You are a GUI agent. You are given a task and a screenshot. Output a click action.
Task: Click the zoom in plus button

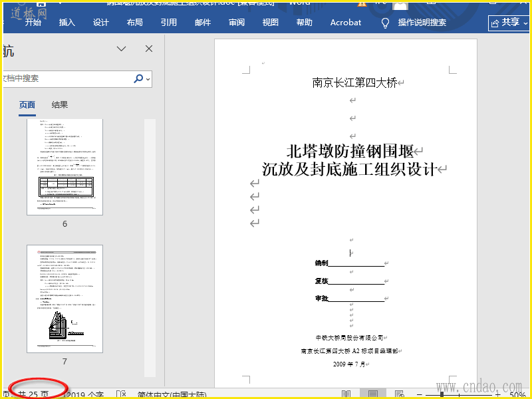pos(497,394)
